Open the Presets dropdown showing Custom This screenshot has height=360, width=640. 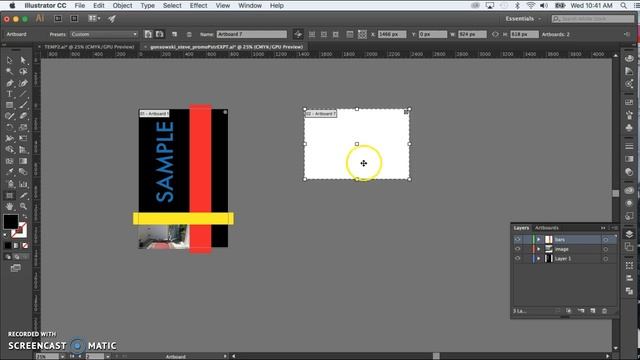tap(104, 35)
